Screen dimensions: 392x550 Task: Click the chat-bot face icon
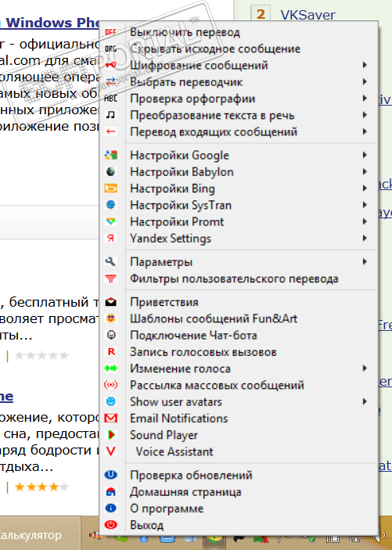[110, 335]
